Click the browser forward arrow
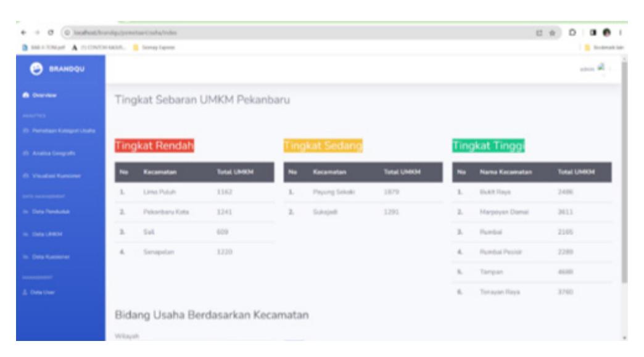The image size is (644, 357). click(x=37, y=33)
